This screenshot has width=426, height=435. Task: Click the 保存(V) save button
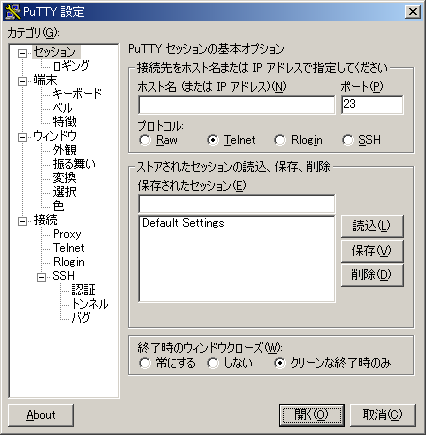(x=372, y=251)
